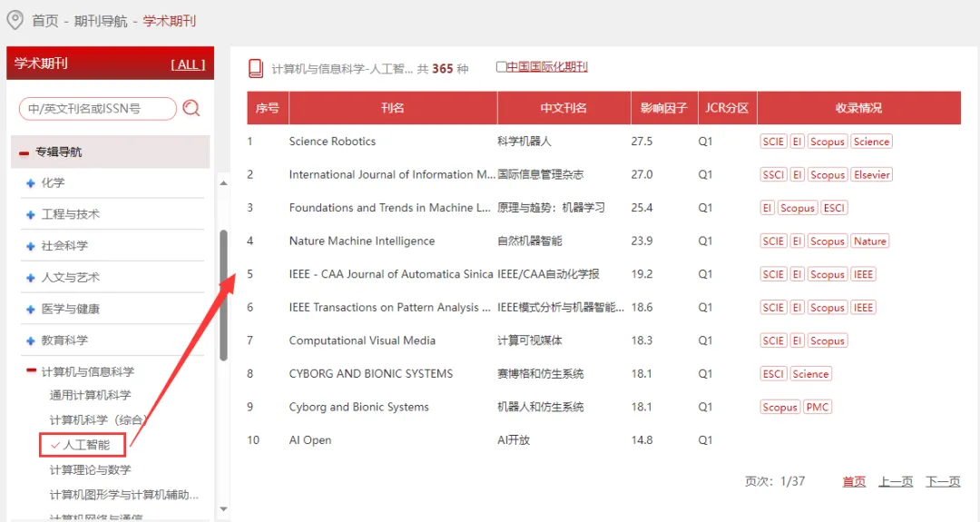
Task: Click 自然机器智能 Chinese title
Action: pos(530,241)
